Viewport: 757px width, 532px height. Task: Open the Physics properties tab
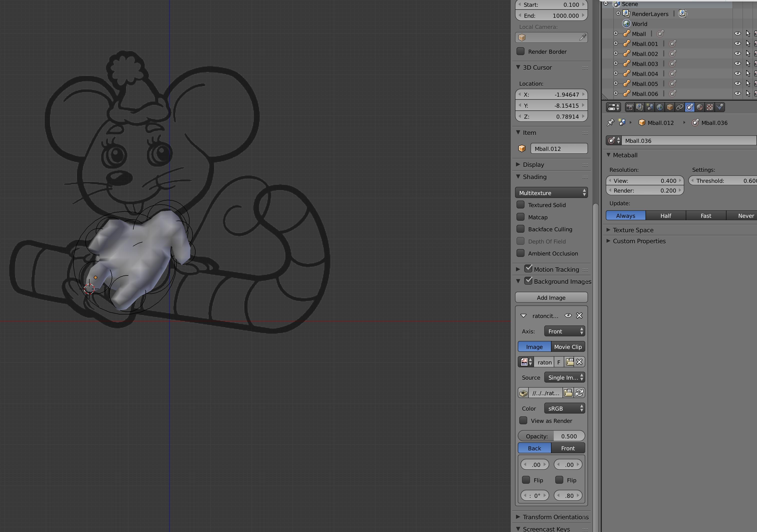tap(720, 107)
